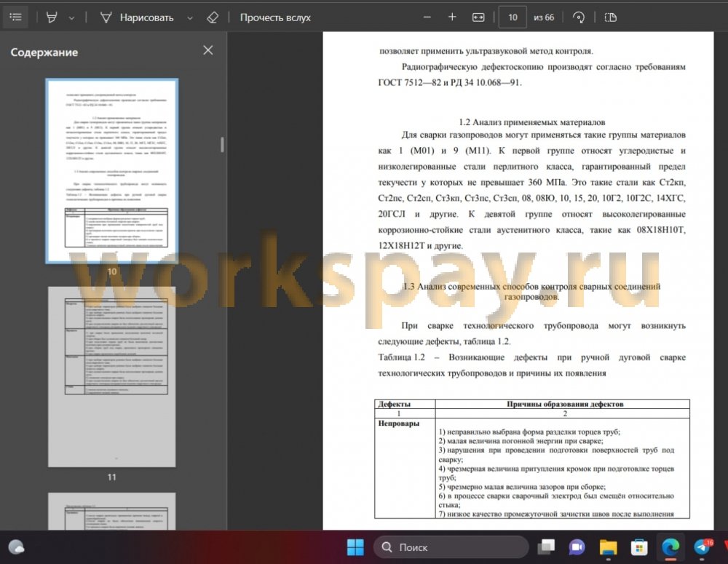Select the highlighter tool icon
The width and height of the screenshot is (728, 564).
[52, 17]
